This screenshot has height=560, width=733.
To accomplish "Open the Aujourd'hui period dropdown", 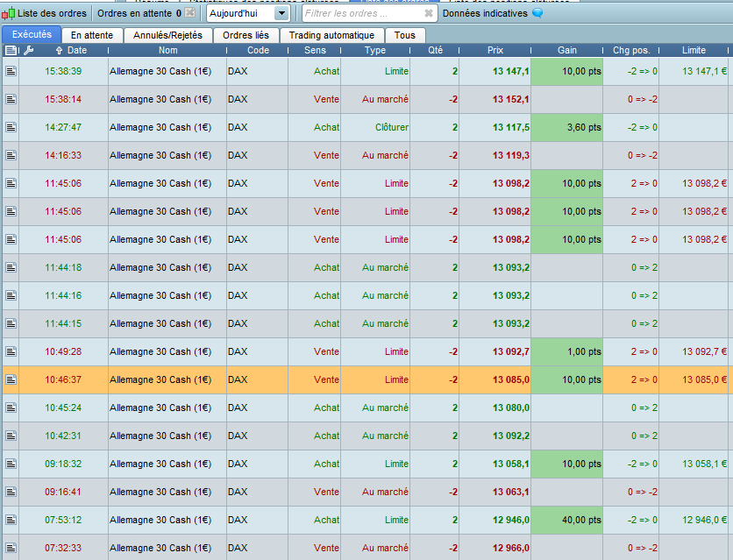I will [247, 13].
